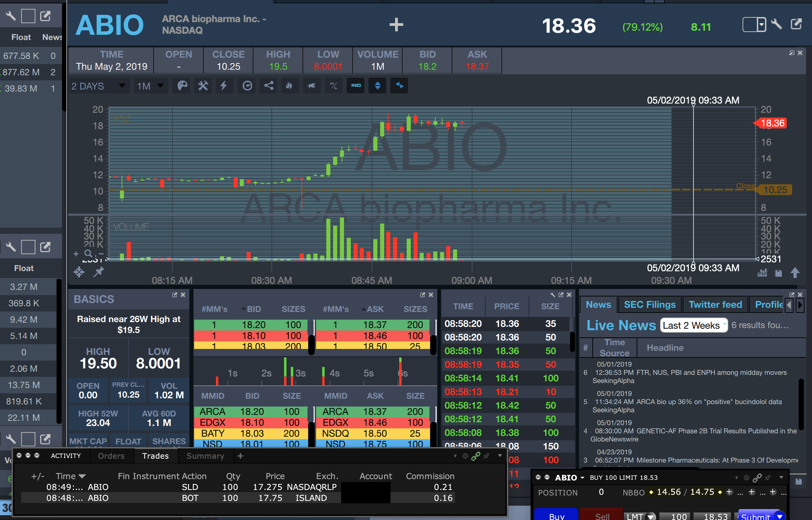Expand the Last 2 Weeks news filter
The height and width of the screenshot is (520, 812).
pos(694,325)
